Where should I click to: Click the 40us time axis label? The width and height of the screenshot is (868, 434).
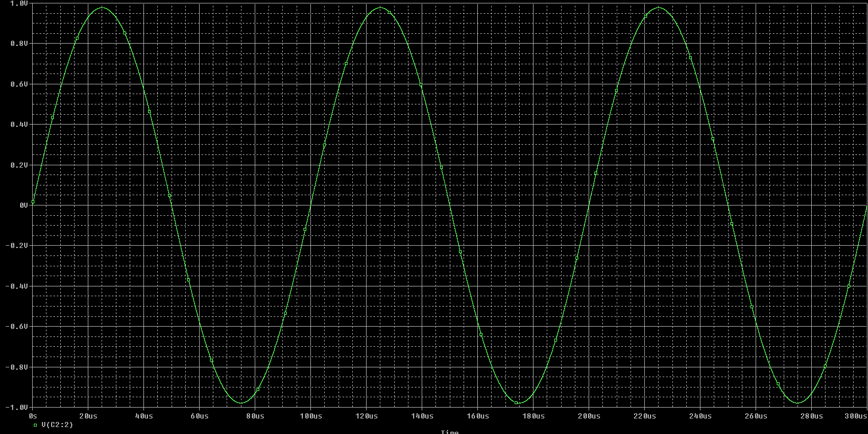144,416
